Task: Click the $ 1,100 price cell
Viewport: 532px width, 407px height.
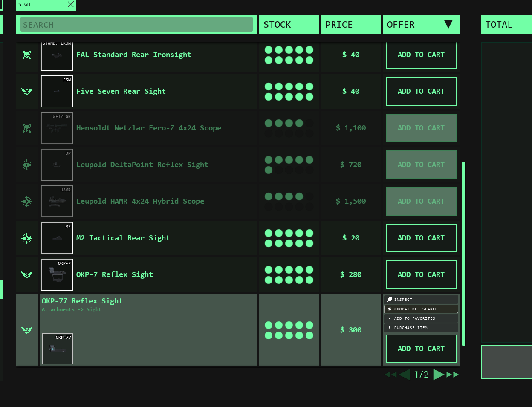Action: 351,128
